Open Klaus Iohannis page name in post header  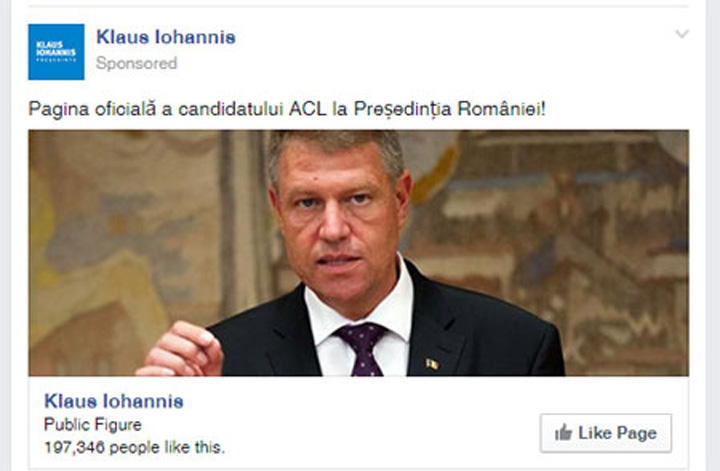click(x=166, y=37)
